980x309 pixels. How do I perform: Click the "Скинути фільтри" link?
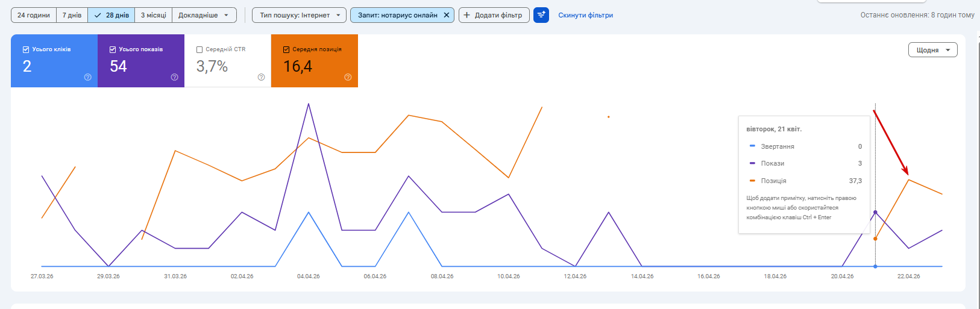coord(585,15)
